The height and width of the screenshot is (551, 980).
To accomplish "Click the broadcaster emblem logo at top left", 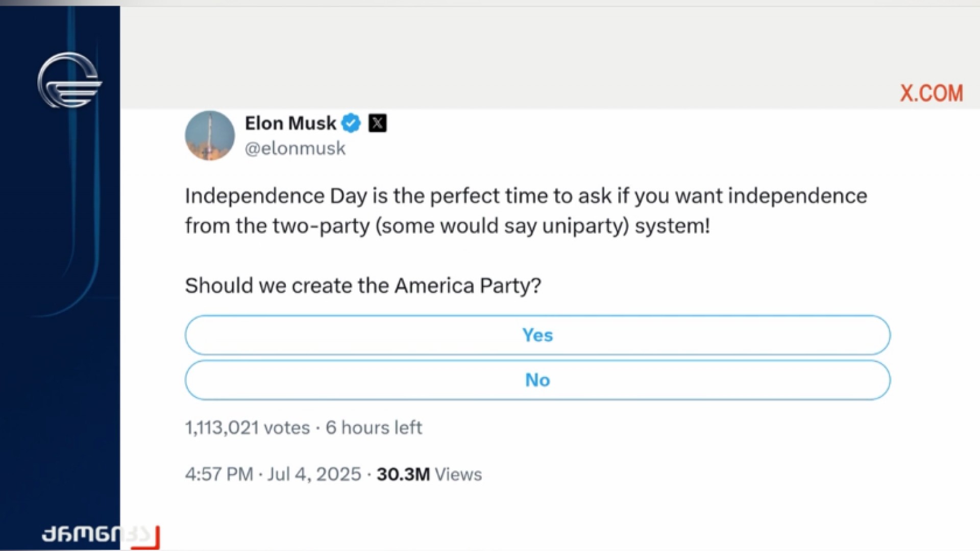I will click(x=69, y=81).
